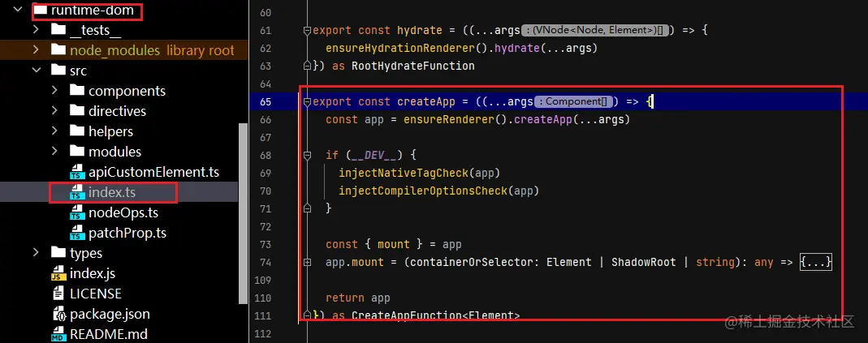The height and width of the screenshot is (343, 868).
Task: Click the patchProp.ts TypeScript file icon
Action: coord(77,233)
